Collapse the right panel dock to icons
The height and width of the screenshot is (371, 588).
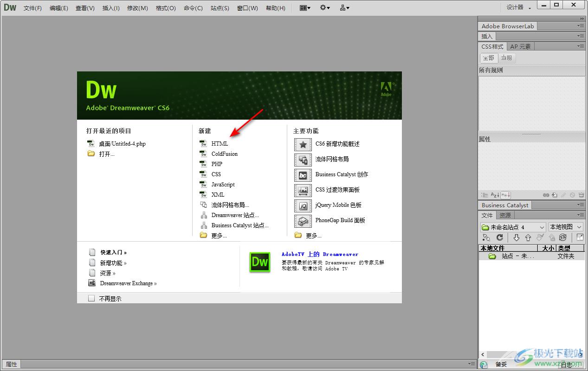click(x=582, y=19)
